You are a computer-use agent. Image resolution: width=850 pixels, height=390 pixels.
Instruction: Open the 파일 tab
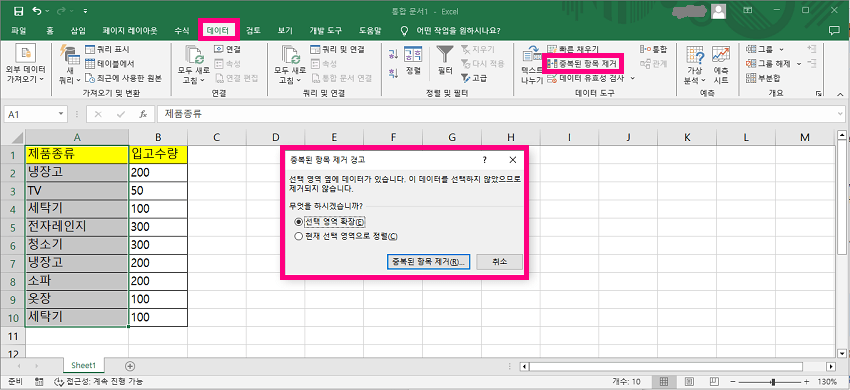tap(18, 30)
